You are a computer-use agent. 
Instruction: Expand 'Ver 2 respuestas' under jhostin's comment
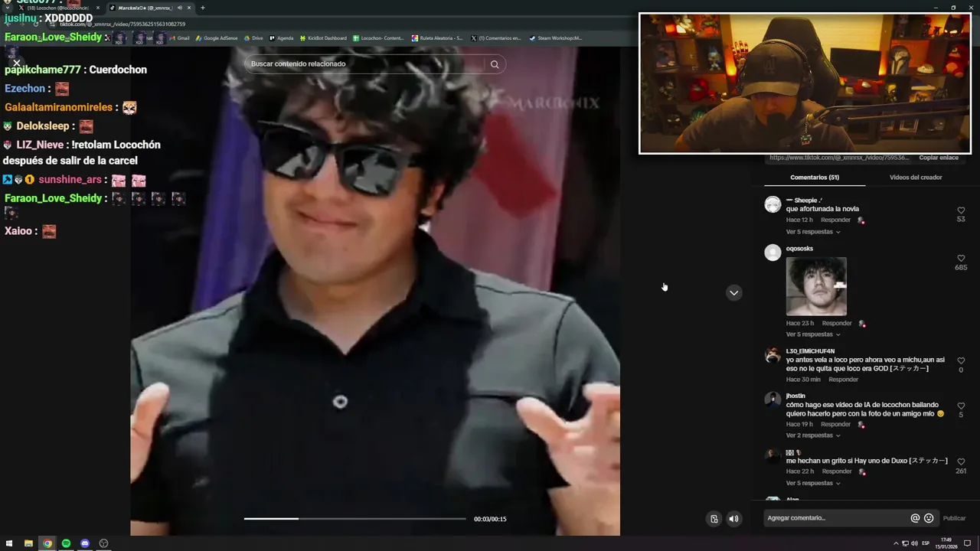point(813,435)
